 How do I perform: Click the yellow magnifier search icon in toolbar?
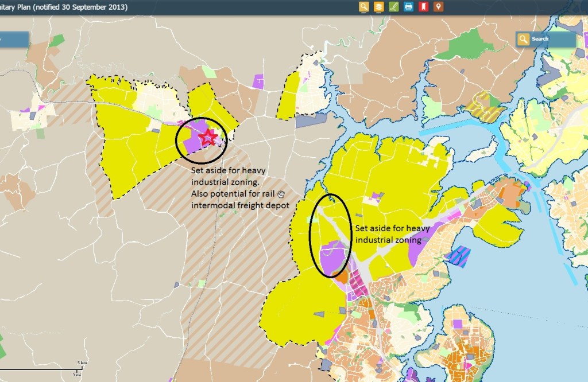(363, 7)
